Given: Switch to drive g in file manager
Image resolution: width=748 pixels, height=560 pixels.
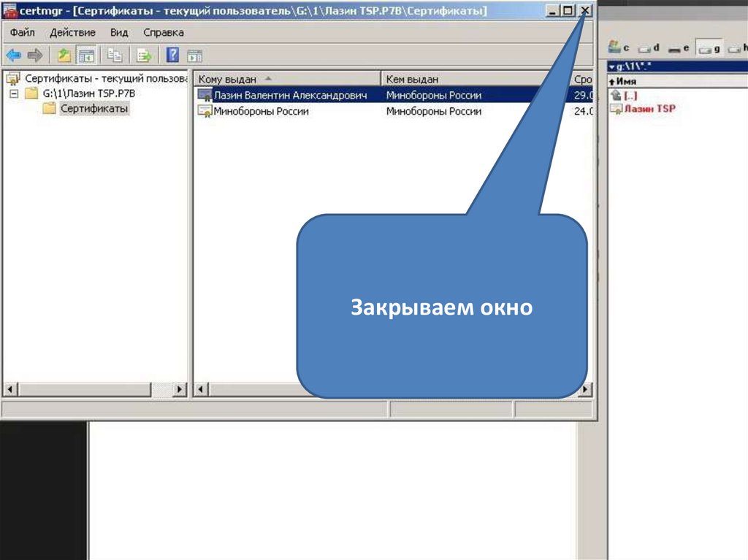Looking at the screenshot, I should click(x=708, y=48).
